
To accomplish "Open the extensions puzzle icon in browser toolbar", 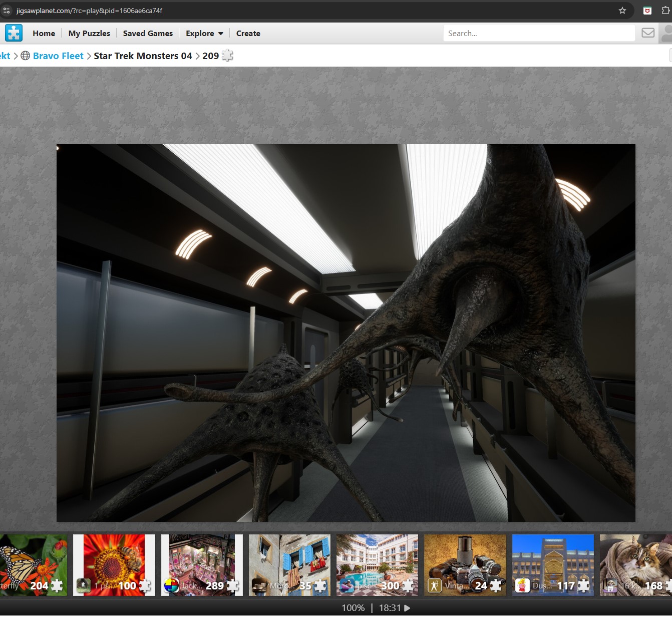I will pyautogui.click(x=665, y=11).
